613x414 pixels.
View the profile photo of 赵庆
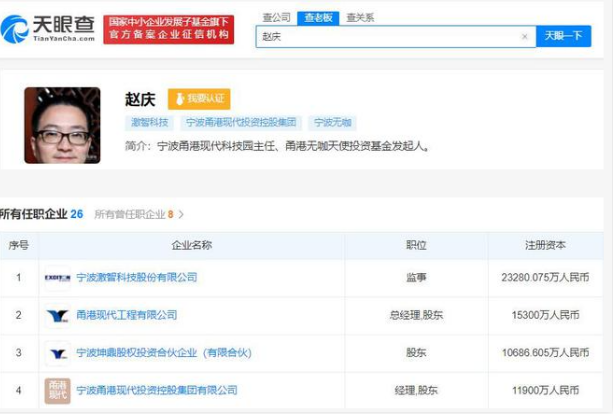pos(62,125)
